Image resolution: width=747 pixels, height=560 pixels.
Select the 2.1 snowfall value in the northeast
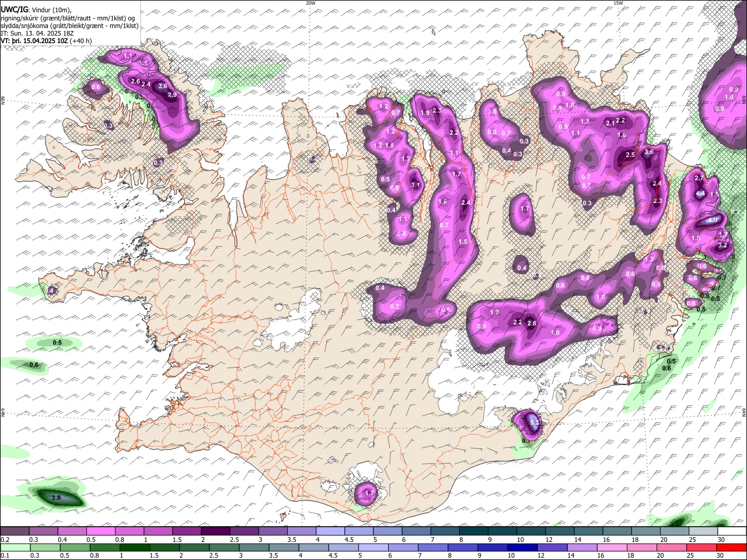point(610,123)
